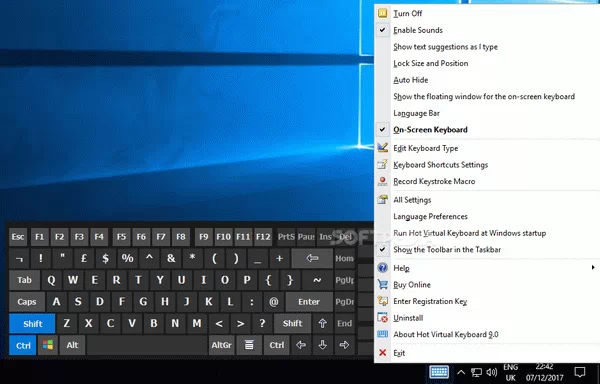This screenshot has width=600, height=384.
Task: Choose Buy Online menu entry
Action: pyautogui.click(x=487, y=285)
